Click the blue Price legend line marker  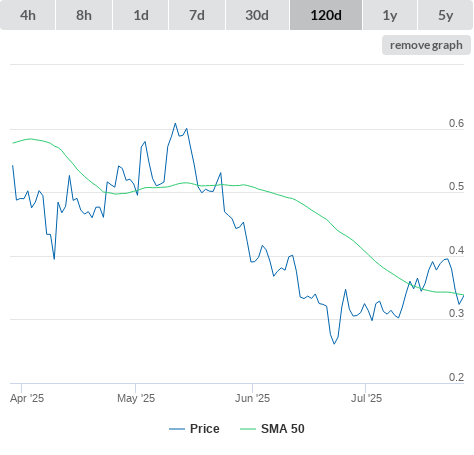pos(177,429)
